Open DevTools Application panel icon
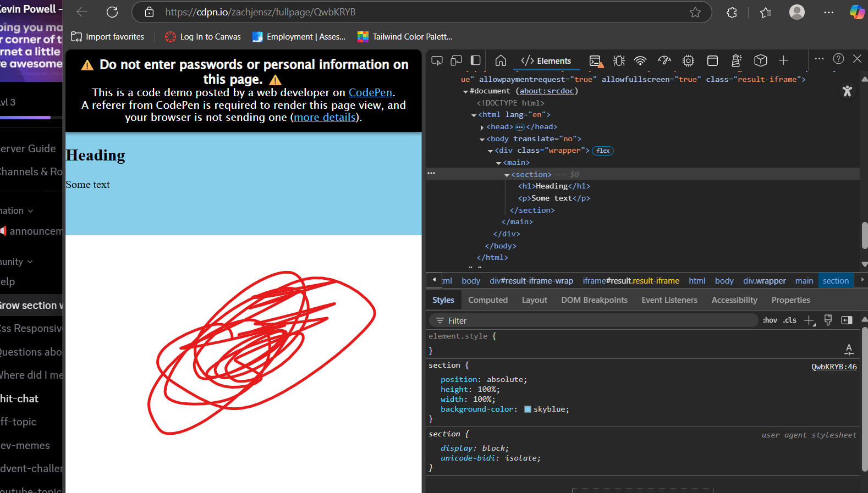The width and height of the screenshot is (868, 493). point(712,60)
